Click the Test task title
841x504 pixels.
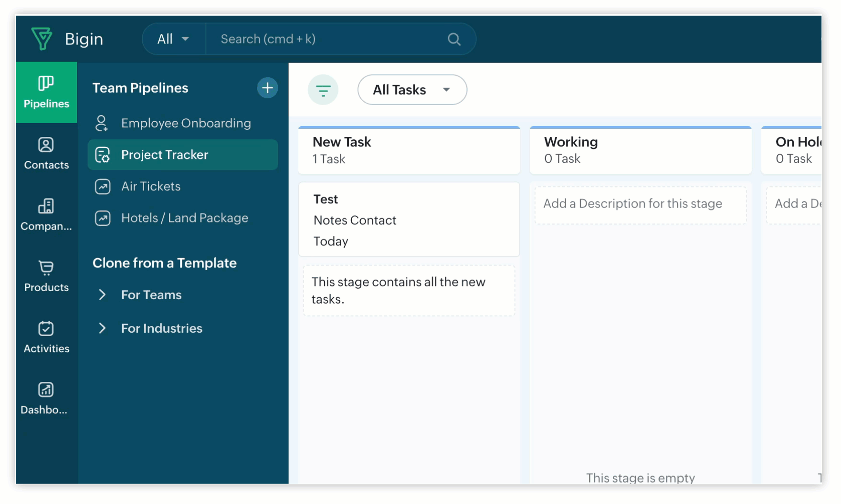(326, 199)
